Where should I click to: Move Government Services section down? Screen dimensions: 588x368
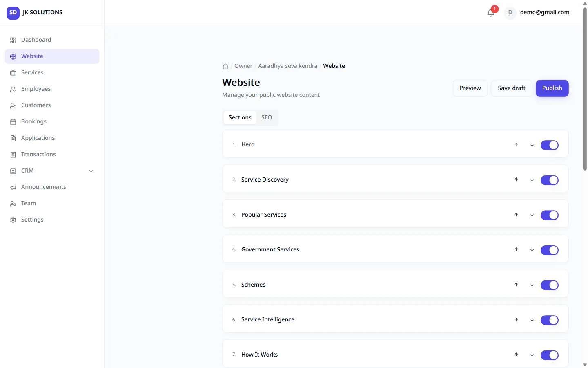(x=532, y=249)
